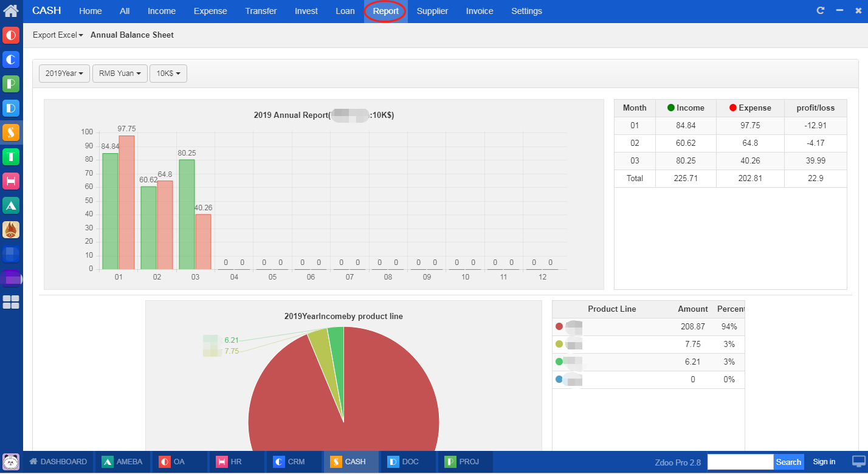Click the January expense bar 97.75
This screenshot has height=474, width=868.
coord(126,202)
